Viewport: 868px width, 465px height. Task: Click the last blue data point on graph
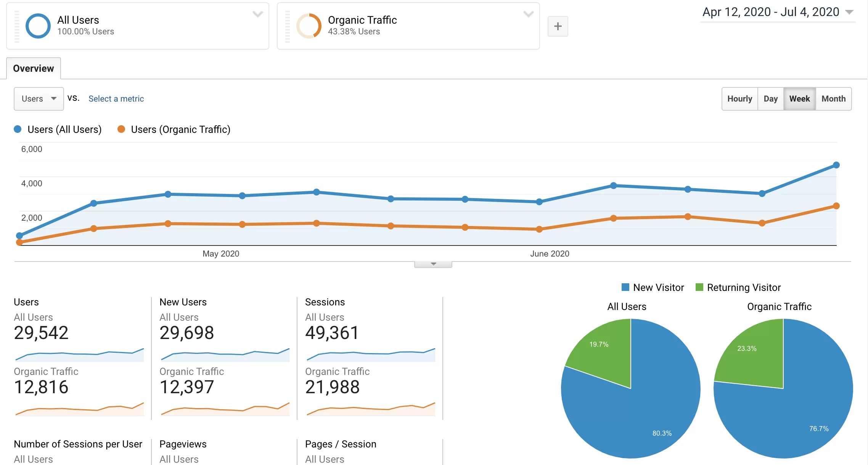[836, 165]
